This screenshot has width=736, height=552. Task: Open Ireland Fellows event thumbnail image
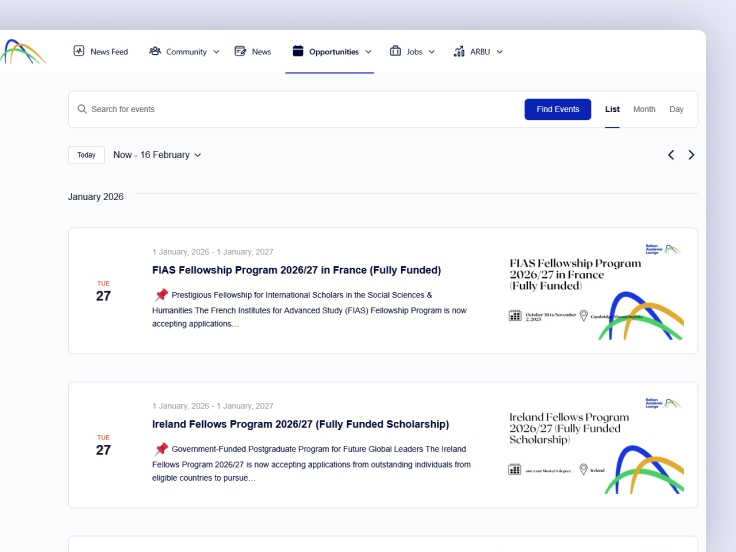click(595, 445)
